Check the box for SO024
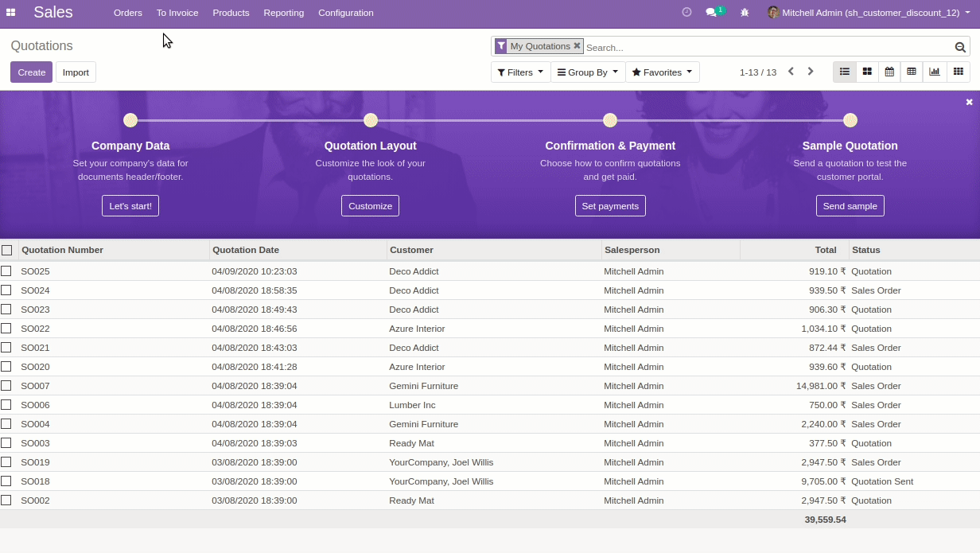The width and height of the screenshot is (980, 553). pos(6,290)
